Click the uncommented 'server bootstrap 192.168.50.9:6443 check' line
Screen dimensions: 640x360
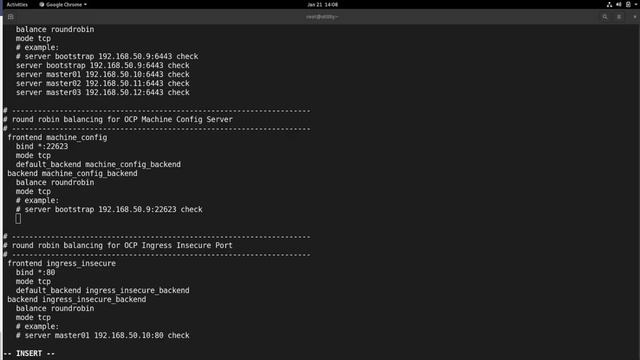(x=102, y=65)
